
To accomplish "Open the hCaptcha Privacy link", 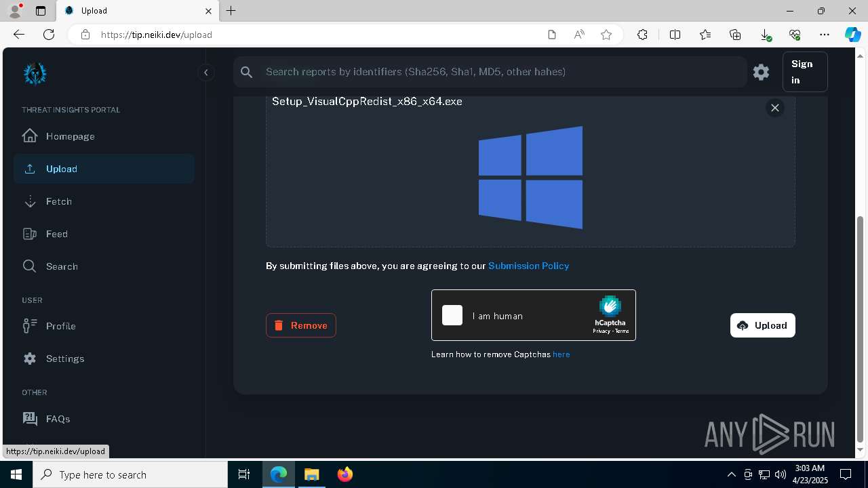I will (601, 331).
